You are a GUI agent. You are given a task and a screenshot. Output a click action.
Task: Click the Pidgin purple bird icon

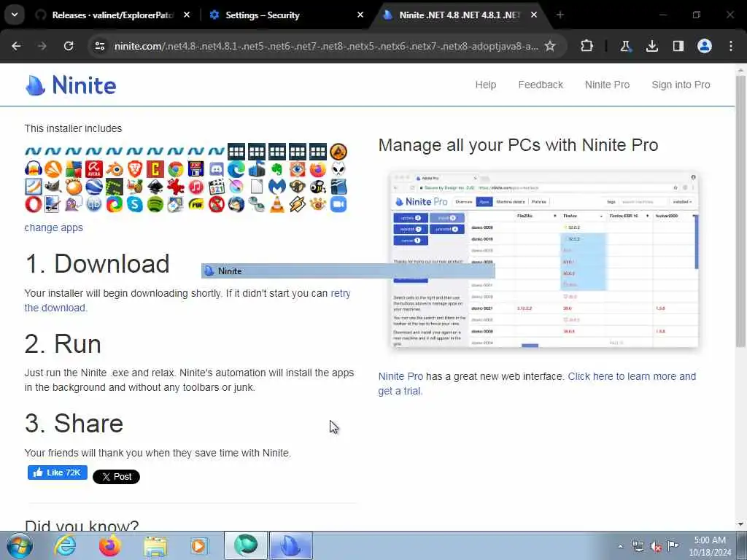[74, 204]
